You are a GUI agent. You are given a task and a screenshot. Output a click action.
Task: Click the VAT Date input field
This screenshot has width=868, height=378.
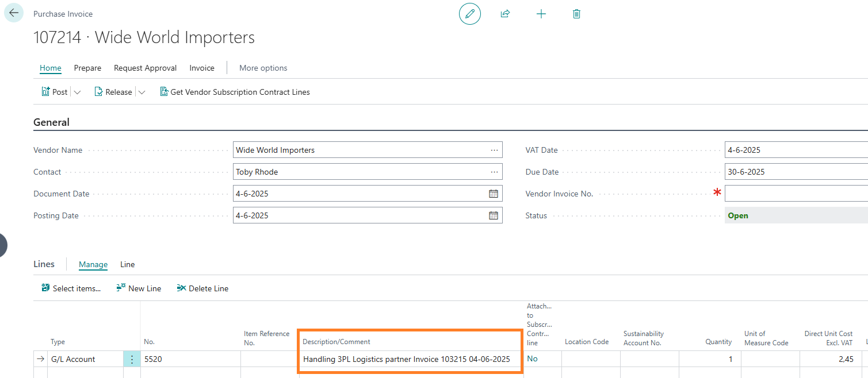point(796,150)
